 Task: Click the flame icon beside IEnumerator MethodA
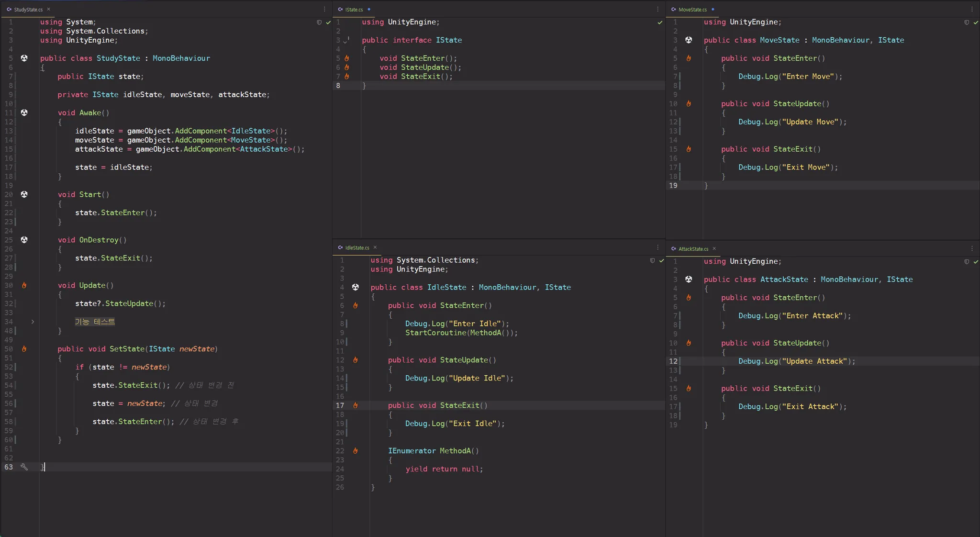tap(356, 451)
